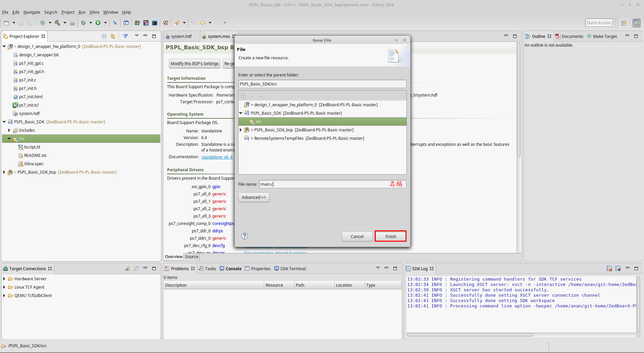The image size is (644, 353).
Task: Switch to the system.hdf editor tab
Action: (181, 37)
